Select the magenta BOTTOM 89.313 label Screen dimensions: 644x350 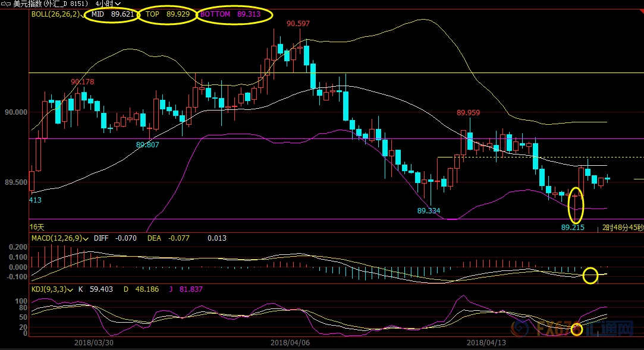coord(234,14)
